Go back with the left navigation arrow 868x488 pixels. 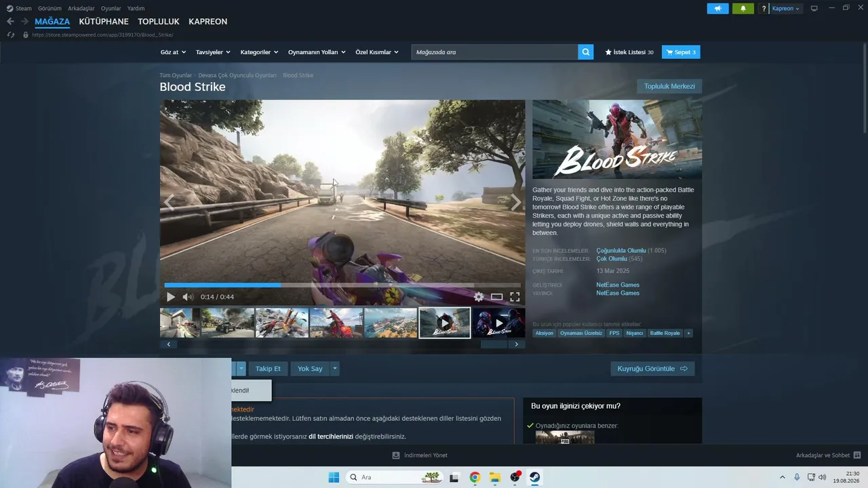tap(10, 22)
